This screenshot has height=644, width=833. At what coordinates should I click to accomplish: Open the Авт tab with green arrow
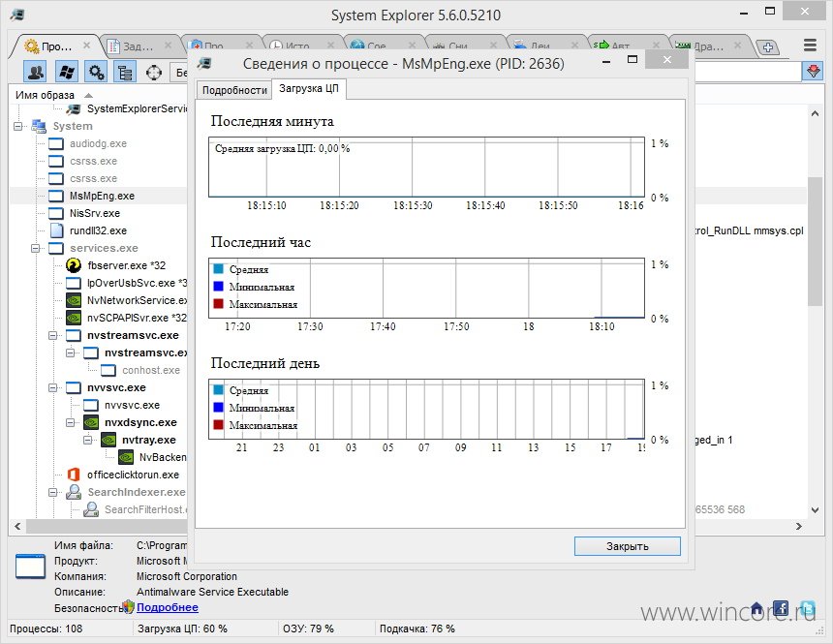click(x=620, y=46)
